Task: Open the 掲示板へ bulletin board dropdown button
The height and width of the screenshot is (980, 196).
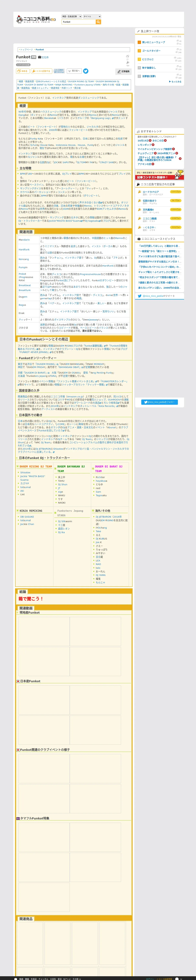Action: point(74,71)
